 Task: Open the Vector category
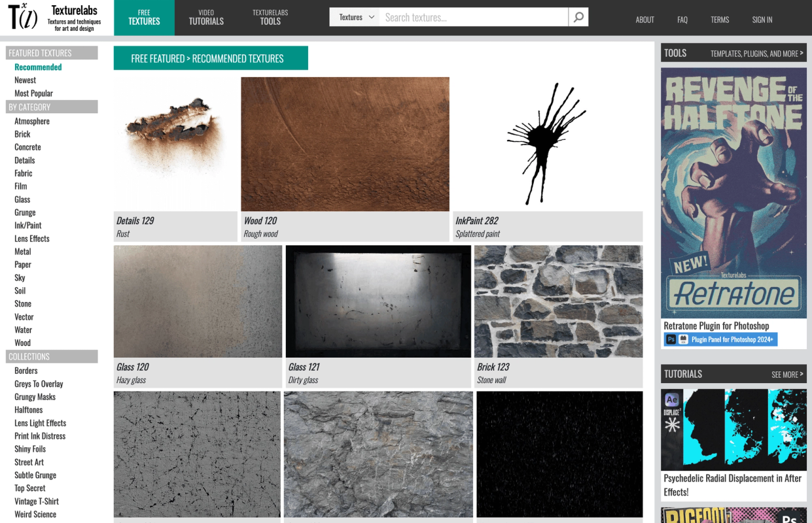24,317
